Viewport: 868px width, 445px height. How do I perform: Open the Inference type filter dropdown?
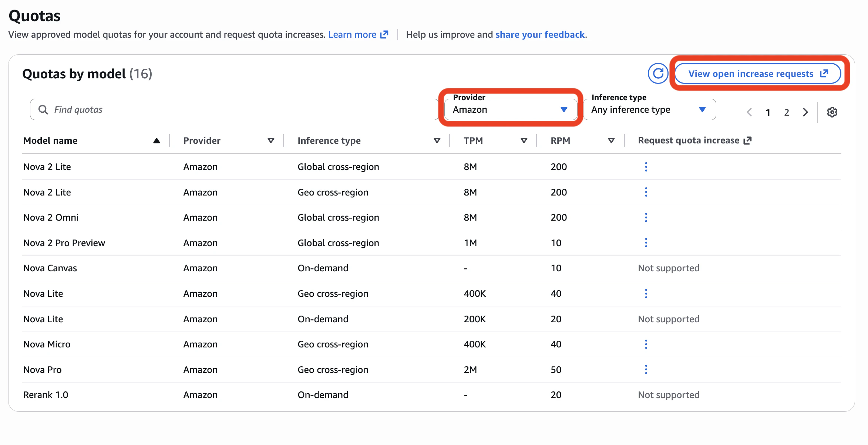click(x=650, y=109)
